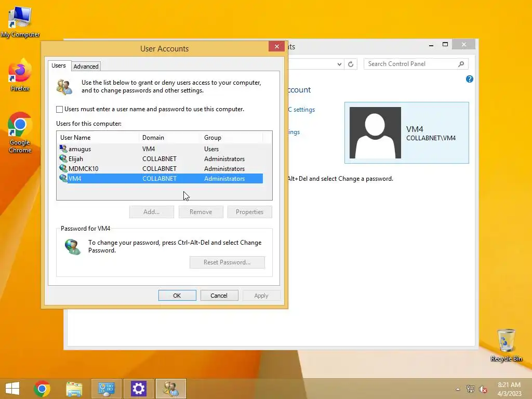The image size is (532, 399).
Task: Sort list by Group column header
Action: pyautogui.click(x=232, y=137)
